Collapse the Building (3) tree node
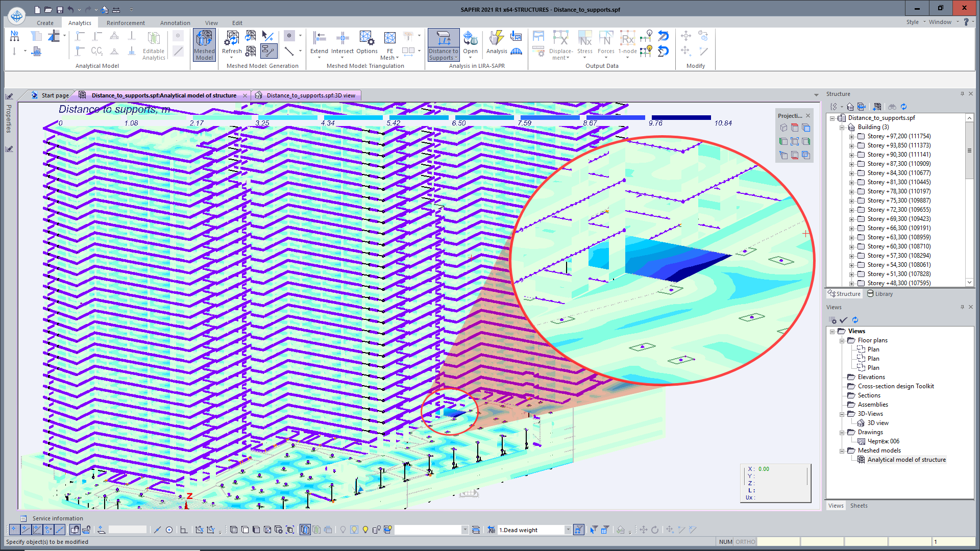This screenshot has width=980, height=551. coord(842,127)
